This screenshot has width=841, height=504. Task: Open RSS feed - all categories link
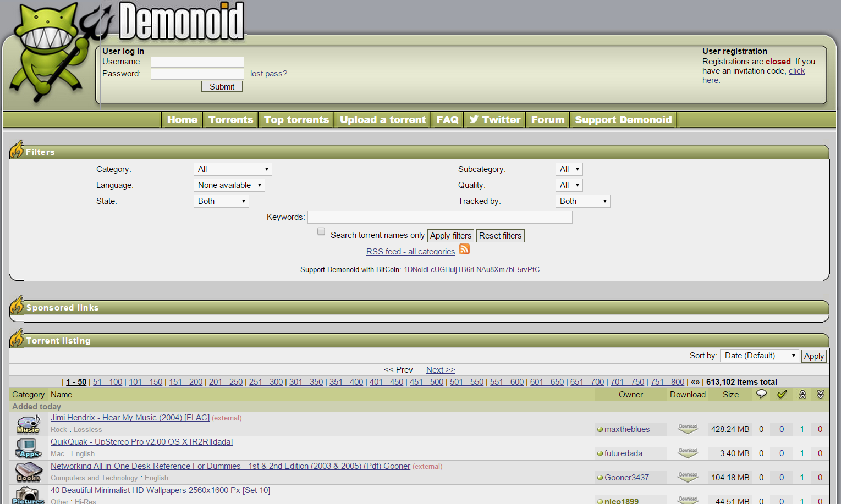click(x=410, y=252)
